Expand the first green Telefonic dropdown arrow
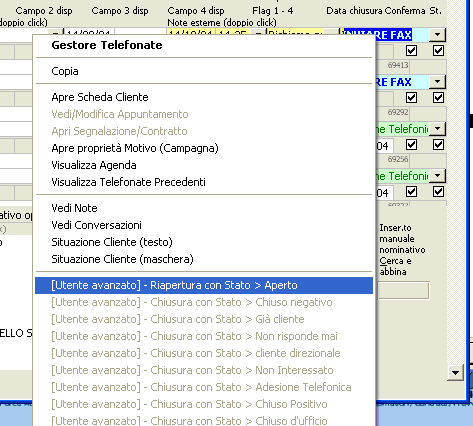The width and height of the screenshot is (473, 426). [x=437, y=128]
